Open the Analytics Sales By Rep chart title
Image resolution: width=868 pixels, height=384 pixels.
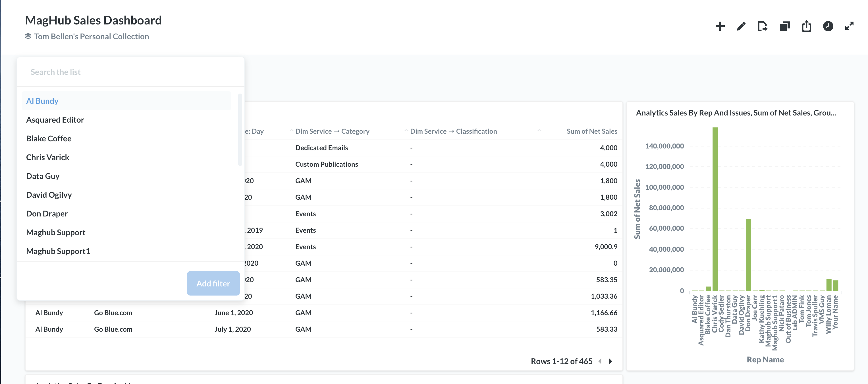[x=736, y=113]
